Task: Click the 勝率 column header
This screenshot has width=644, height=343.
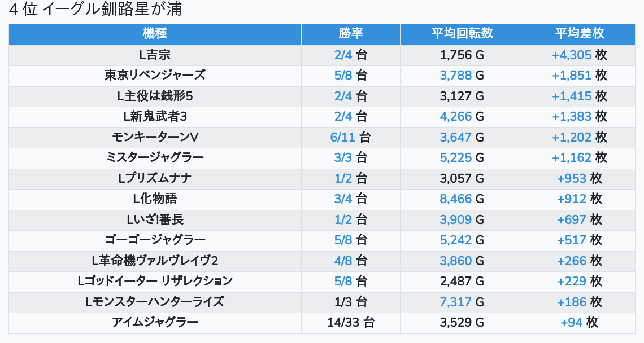Action: (350, 34)
